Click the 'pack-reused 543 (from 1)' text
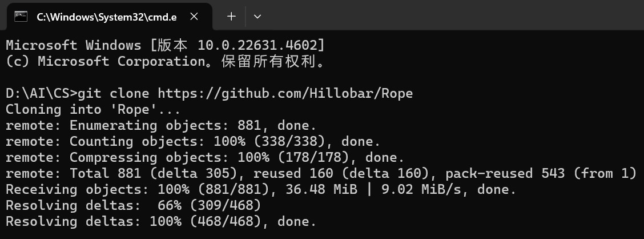This screenshot has height=239, width=644. pos(541,174)
